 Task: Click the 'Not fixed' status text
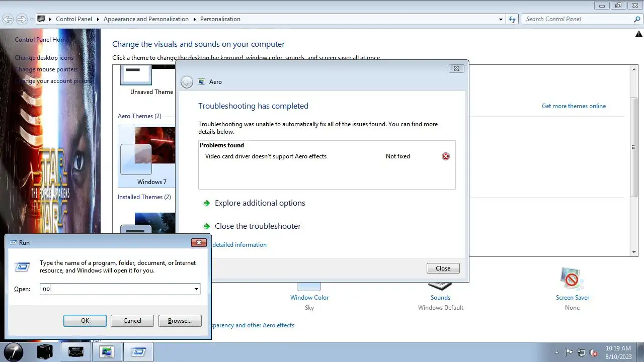398,156
